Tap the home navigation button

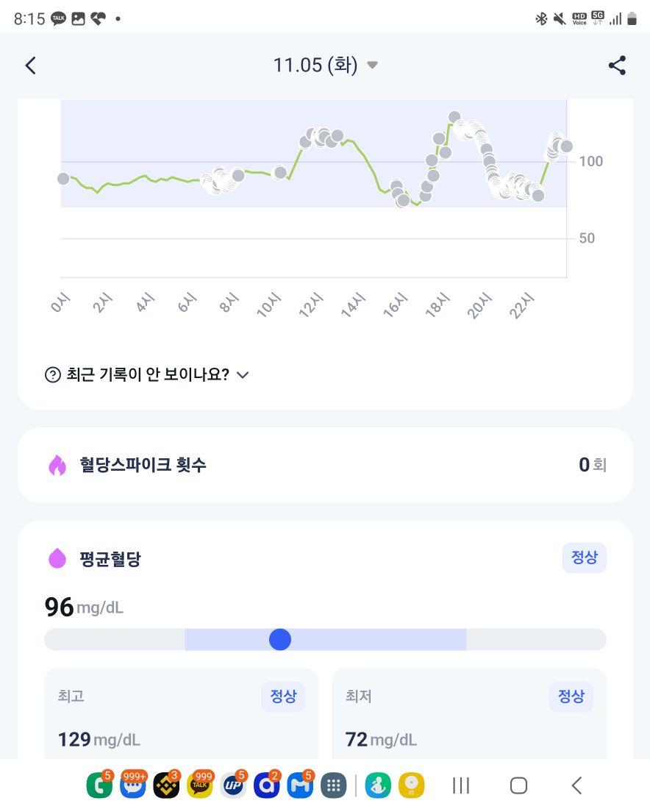pyautogui.click(x=518, y=786)
